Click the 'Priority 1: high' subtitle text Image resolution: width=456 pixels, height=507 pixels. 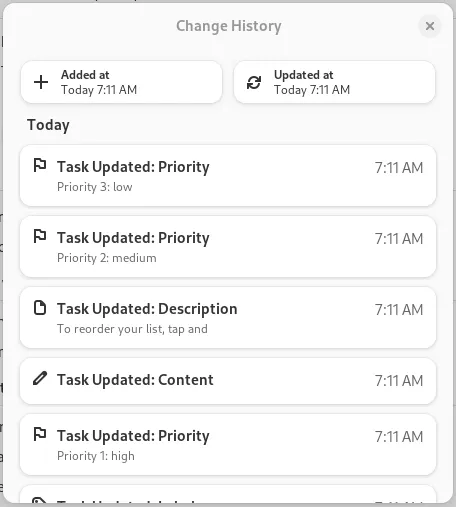[x=96, y=456]
